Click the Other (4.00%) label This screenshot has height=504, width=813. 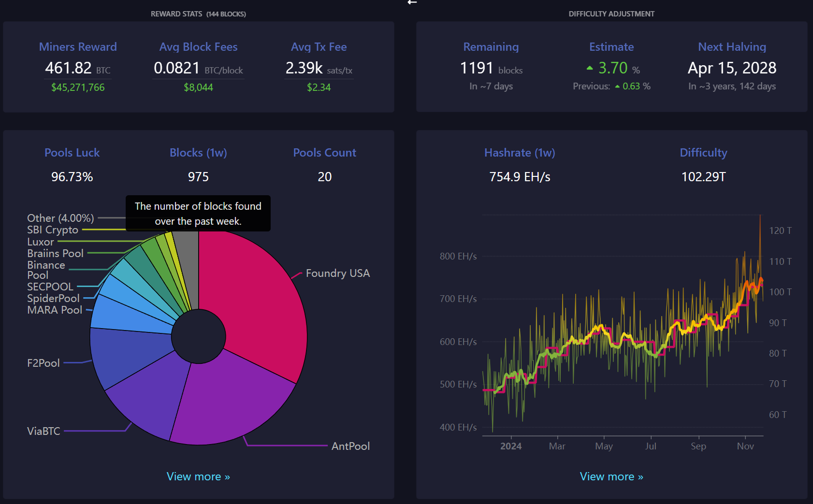60,218
